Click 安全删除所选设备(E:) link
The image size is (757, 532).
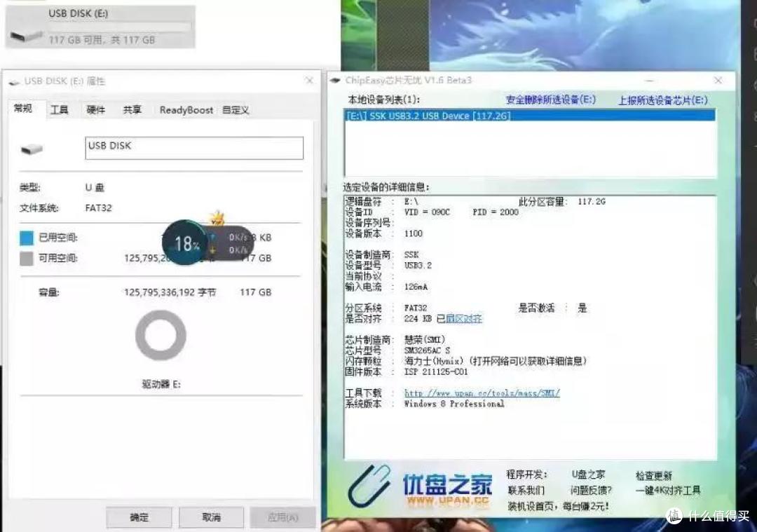click(550, 100)
